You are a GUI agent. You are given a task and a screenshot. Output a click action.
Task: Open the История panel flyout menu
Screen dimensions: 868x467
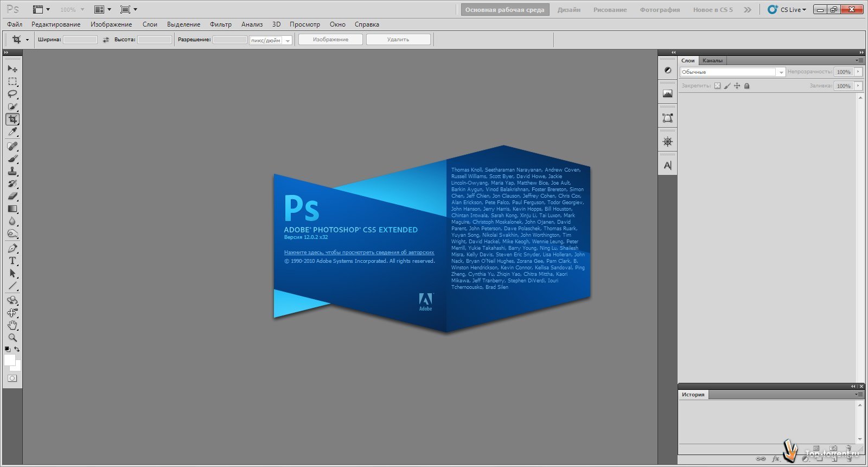tap(859, 394)
